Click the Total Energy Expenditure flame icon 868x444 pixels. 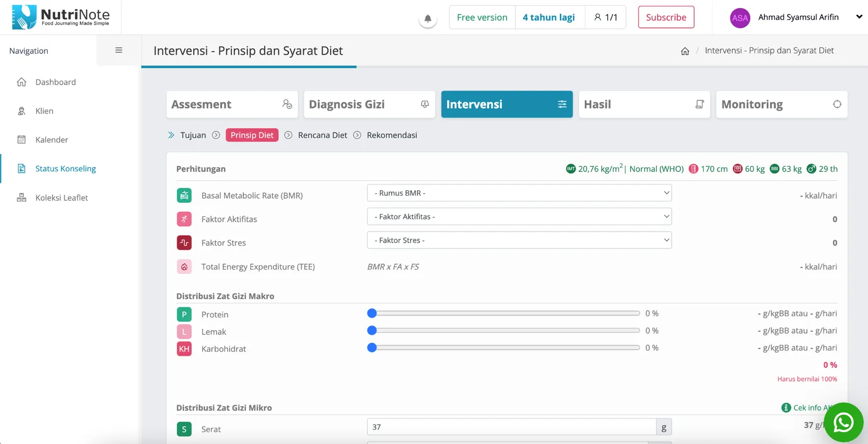pyautogui.click(x=184, y=267)
